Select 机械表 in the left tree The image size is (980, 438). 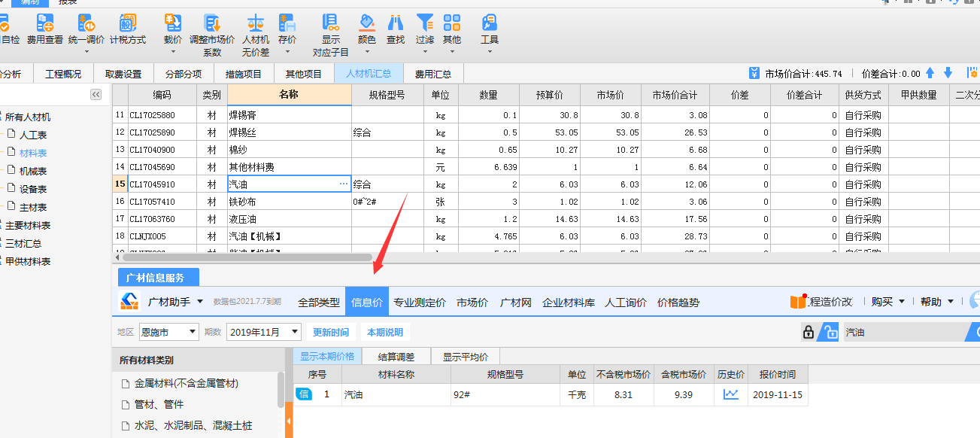point(33,172)
